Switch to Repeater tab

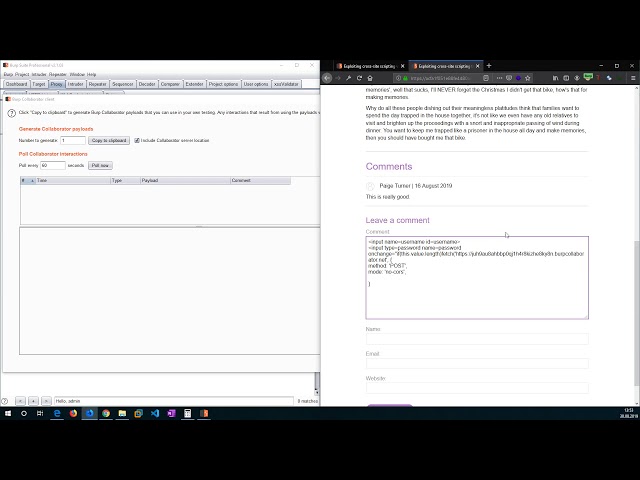98,84
